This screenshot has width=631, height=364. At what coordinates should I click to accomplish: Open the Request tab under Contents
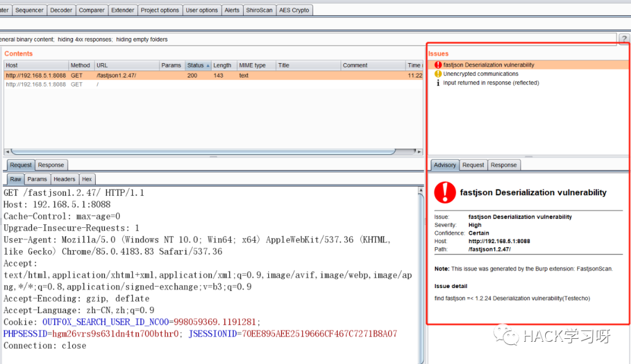(x=20, y=165)
